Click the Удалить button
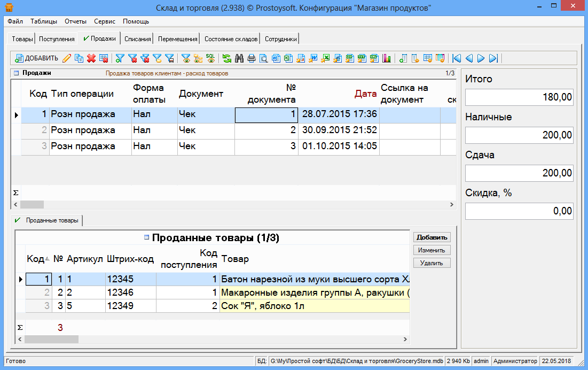The image size is (588, 370). (432, 263)
